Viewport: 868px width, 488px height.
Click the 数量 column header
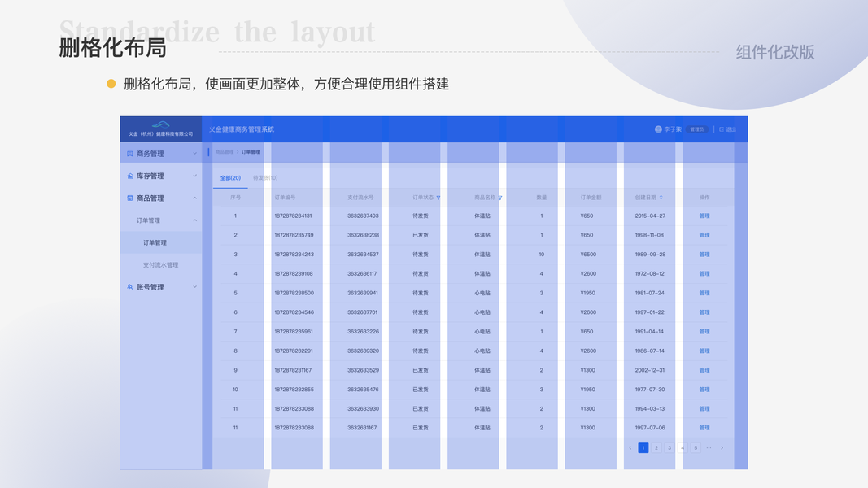coord(542,198)
